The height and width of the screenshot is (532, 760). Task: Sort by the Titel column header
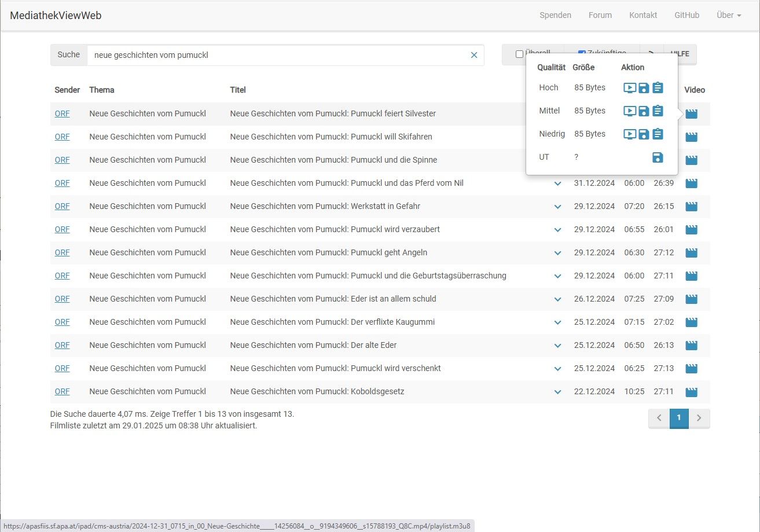[x=238, y=90]
